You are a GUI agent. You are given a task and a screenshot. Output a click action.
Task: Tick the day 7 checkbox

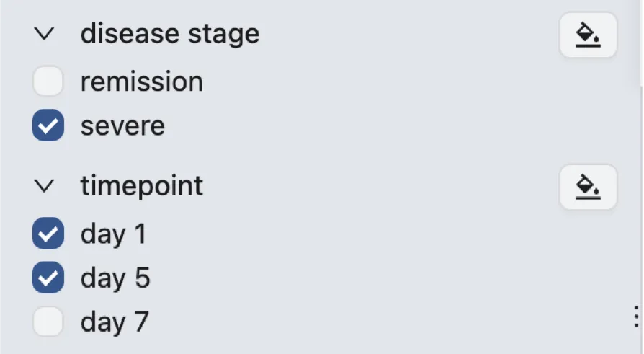[48, 322]
